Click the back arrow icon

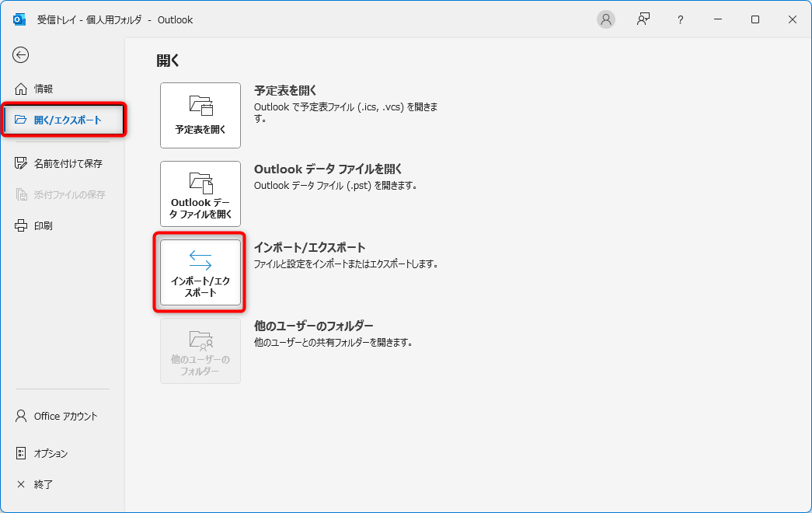tap(21, 54)
